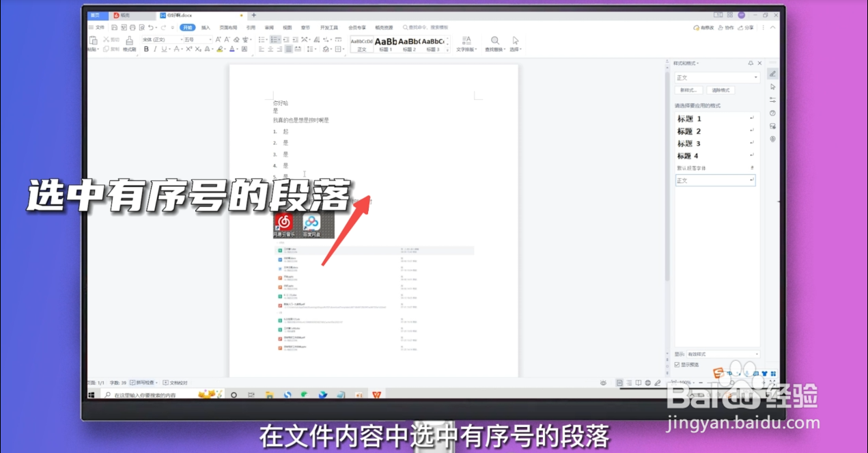Apply superscript with the X² icon
Image resolution: width=868 pixels, height=453 pixels.
(x=188, y=49)
